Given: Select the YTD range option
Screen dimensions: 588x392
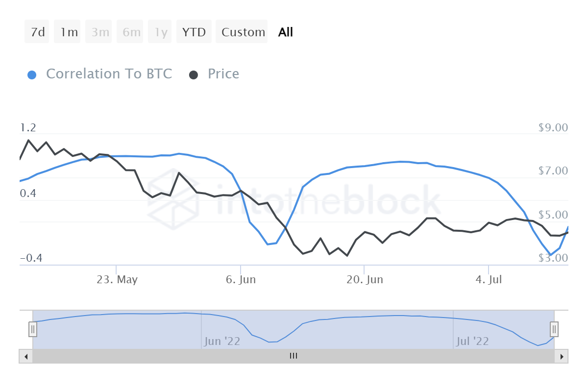Looking at the screenshot, I should click(x=194, y=31).
